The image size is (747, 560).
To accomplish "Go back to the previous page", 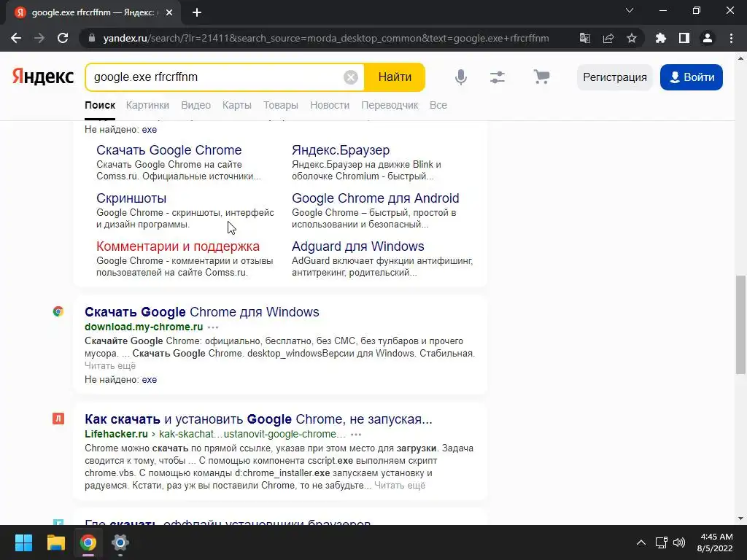I will coord(16,38).
